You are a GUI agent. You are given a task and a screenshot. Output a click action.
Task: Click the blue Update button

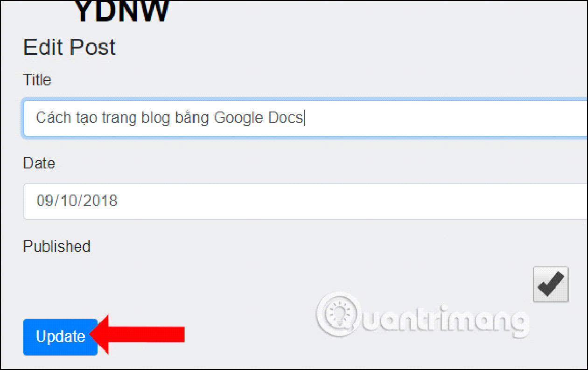[60, 337]
